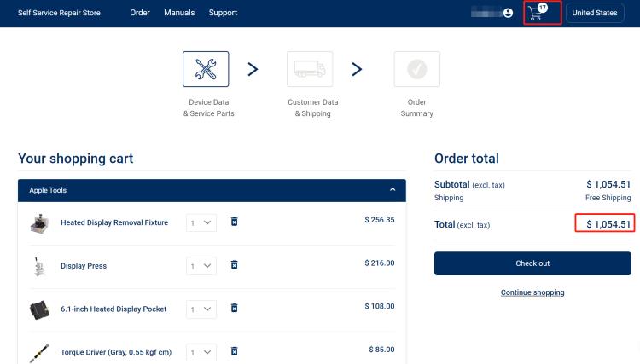Remove Display Press using trash icon

235,265
